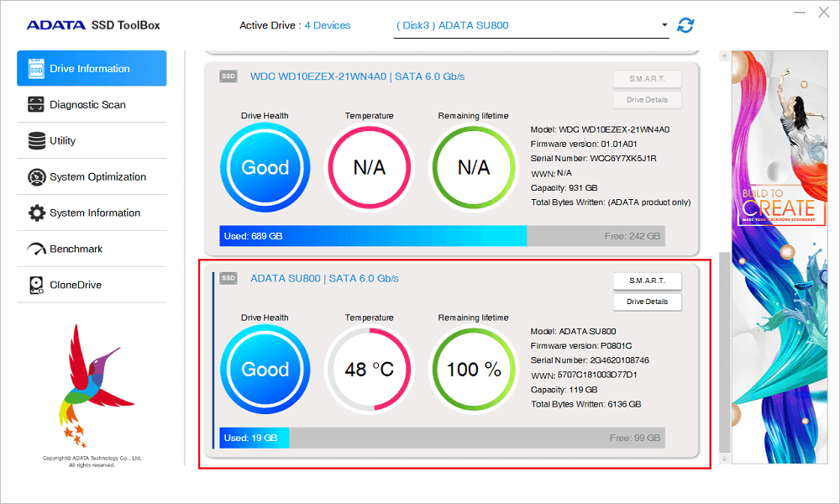
Task: Open Drive Details for ADATA SU800
Action: [647, 302]
